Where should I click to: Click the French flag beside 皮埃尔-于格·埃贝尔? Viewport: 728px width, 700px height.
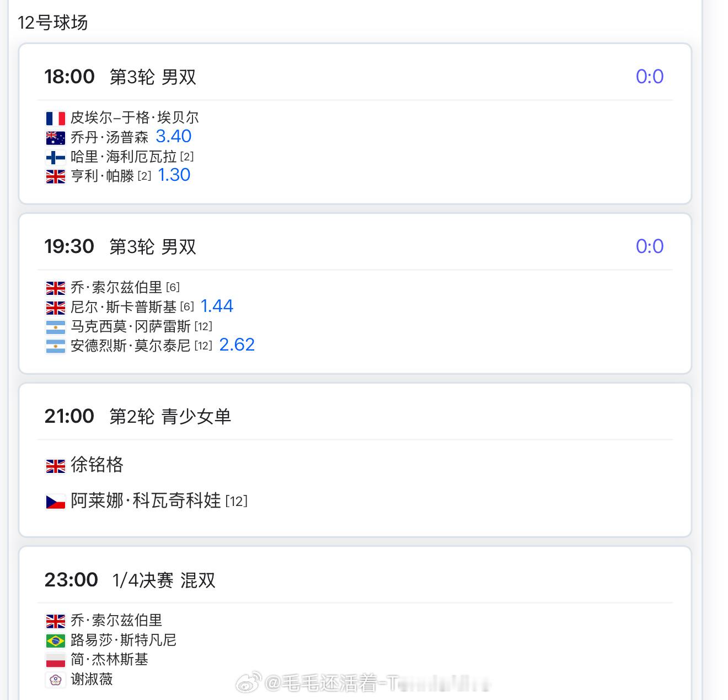click(x=55, y=119)
